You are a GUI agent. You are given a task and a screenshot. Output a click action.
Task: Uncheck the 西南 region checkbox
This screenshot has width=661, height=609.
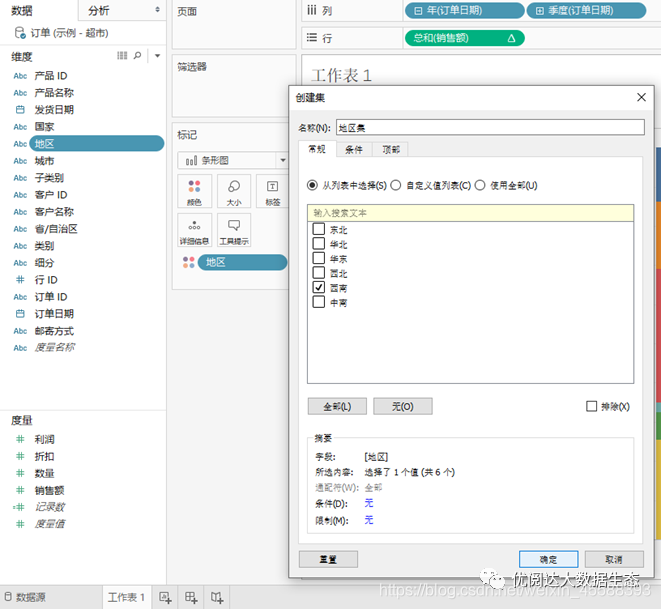(x=319, y=287)
